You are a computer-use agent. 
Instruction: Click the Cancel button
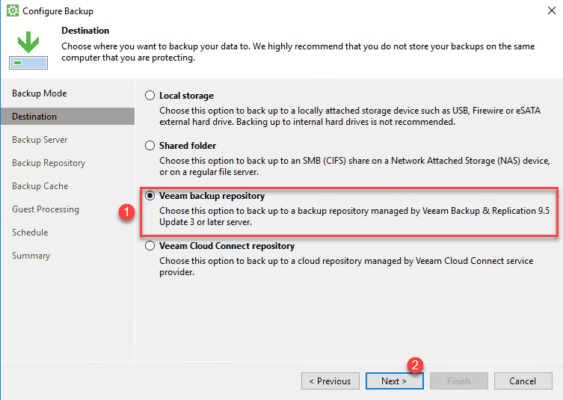(x=523, y=381)
